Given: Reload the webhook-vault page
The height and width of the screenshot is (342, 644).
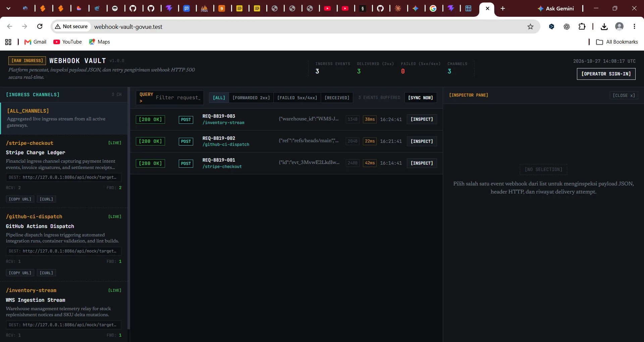Looking at the screenshot, I should click(x=40, y=26).
